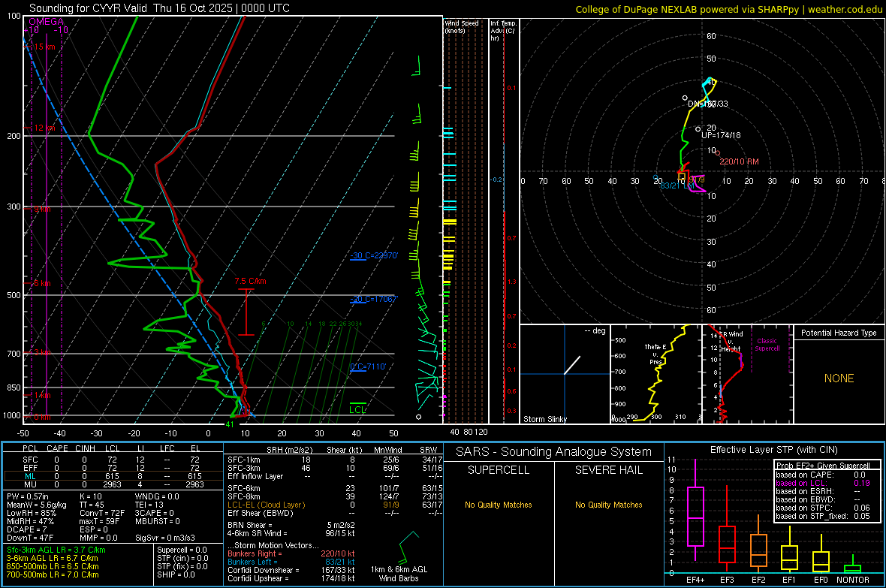This screenshot has height=588, width=886.
Task: Click the Corfidi Upshear value
Action: (x=291, y=578)
